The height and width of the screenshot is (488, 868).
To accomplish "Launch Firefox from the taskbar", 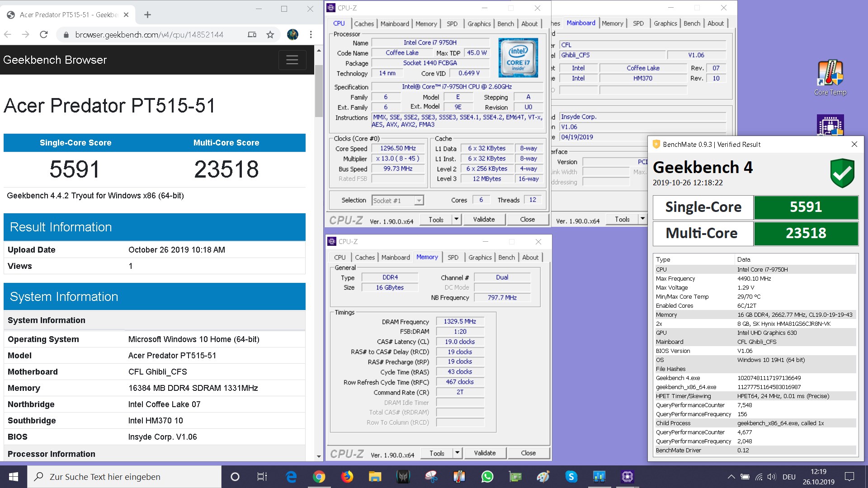I will 347,477.
